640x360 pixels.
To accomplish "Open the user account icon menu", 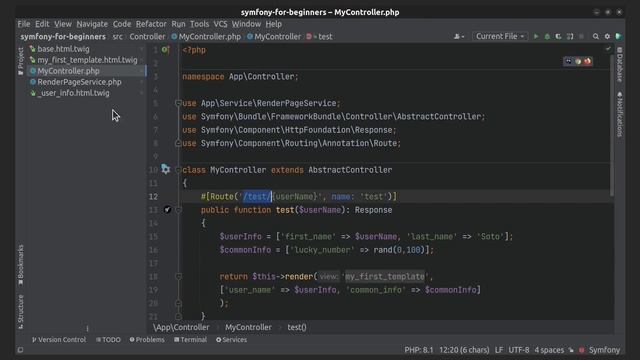I will click(459, 36).
